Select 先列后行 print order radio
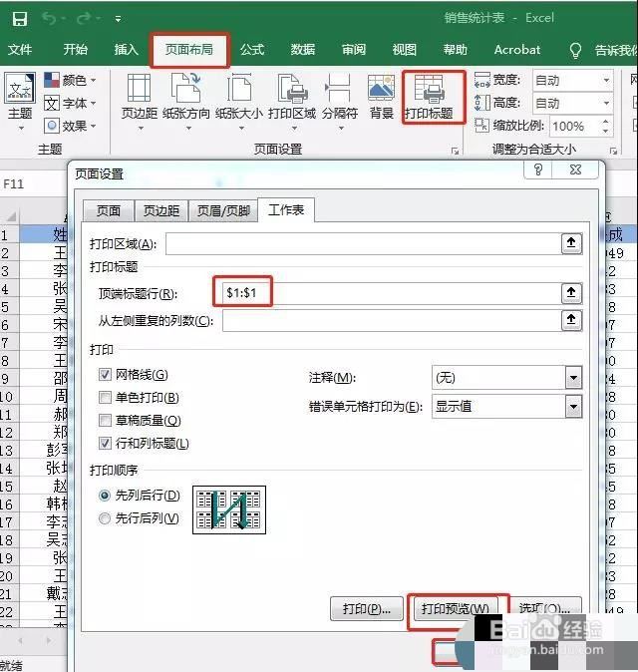This screenshot has height=672, width=638. point(104,496)
